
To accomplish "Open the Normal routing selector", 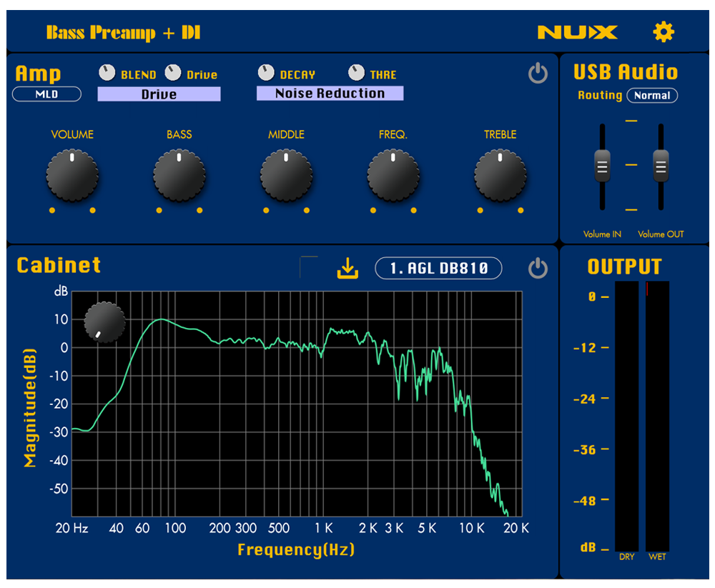I will tap(652, 95).
